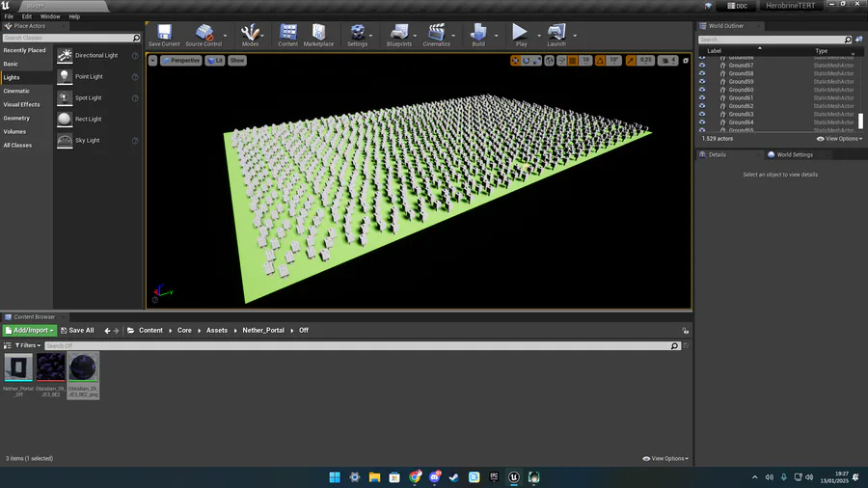Image resolution: width=868 pixels, height=488 pixels.
Task: Go back in Content Browser history
Action: (107, 331)
